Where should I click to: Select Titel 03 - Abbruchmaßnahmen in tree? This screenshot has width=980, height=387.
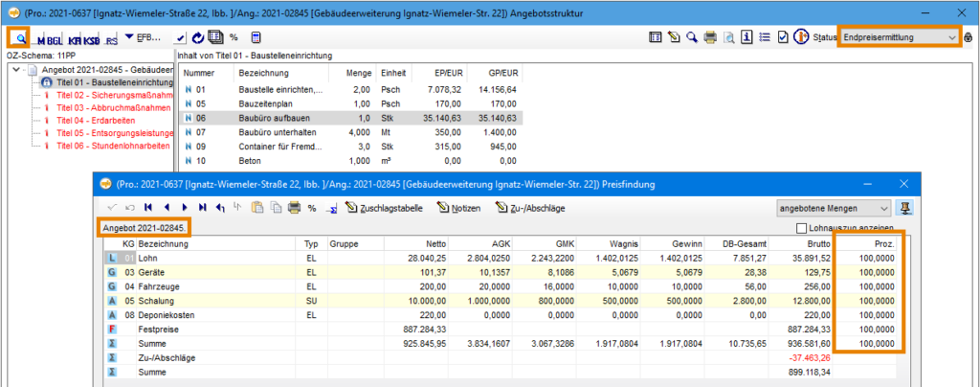[x=113, y=107]
